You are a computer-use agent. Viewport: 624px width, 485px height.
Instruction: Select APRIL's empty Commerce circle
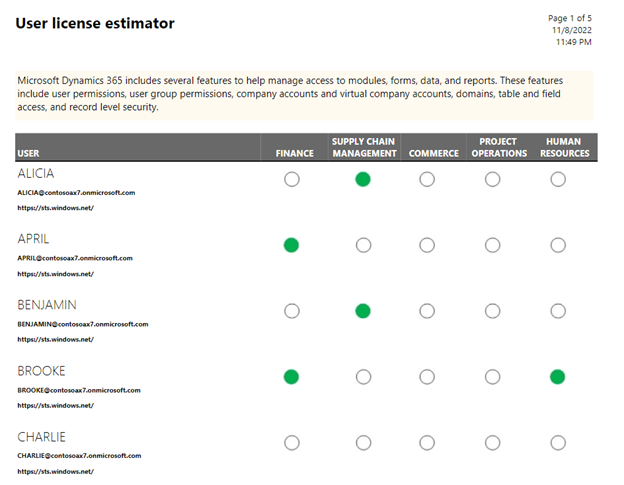[427, 245]
